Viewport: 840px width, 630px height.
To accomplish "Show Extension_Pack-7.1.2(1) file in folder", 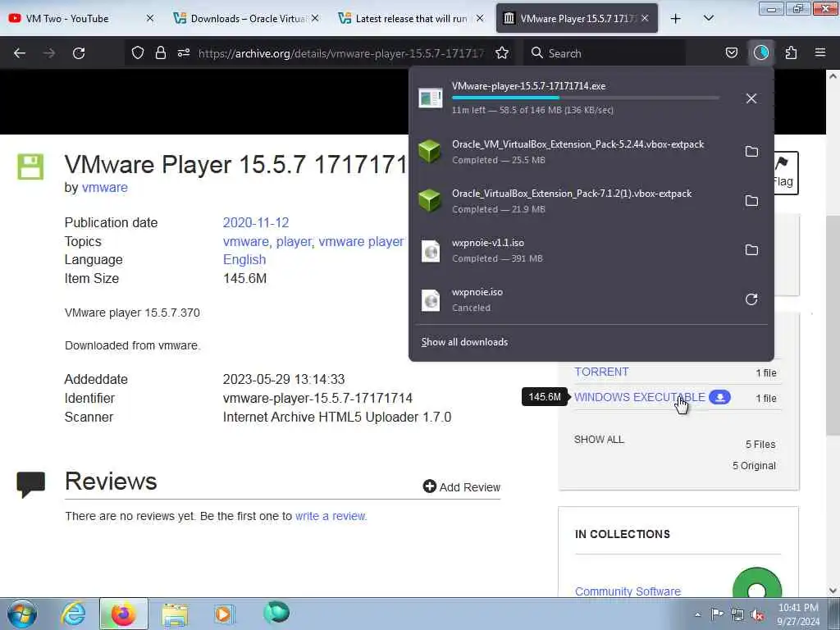I will pos(751,201).
